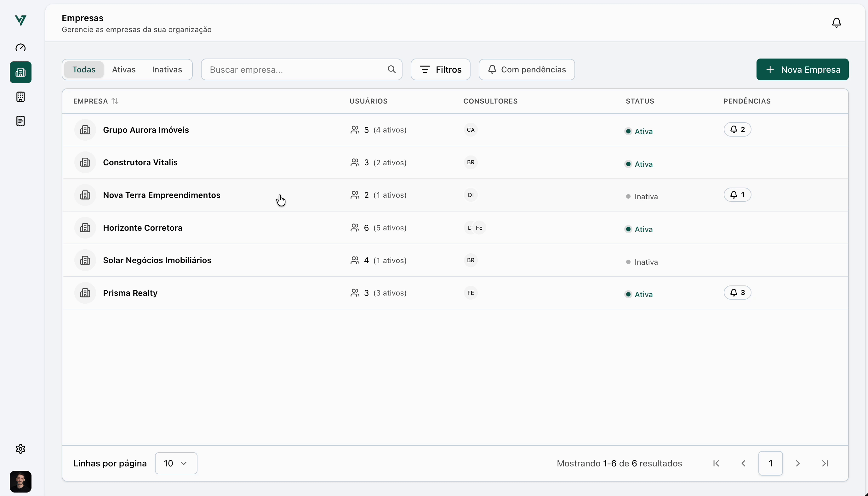This screenshot has height=496, width=868.
Task: Click the Construtora Vitalis company name
Action: click(140, 162)
